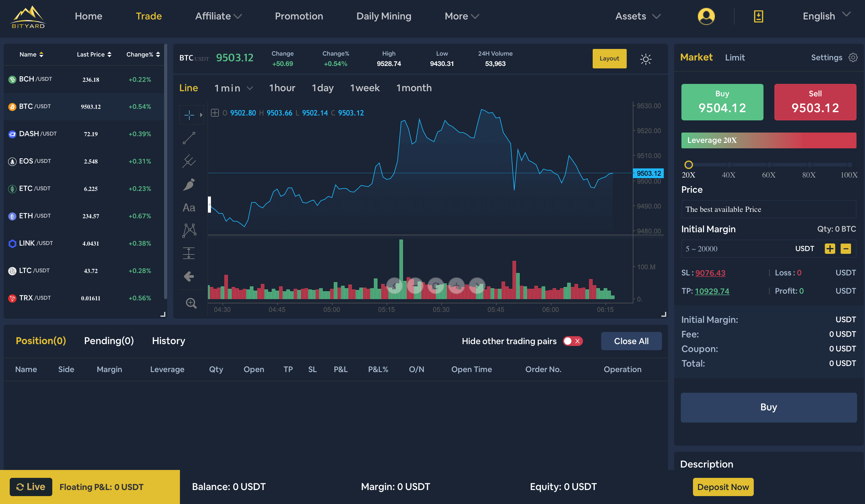Set leverage slider to 100X

(x=849, y=165)
